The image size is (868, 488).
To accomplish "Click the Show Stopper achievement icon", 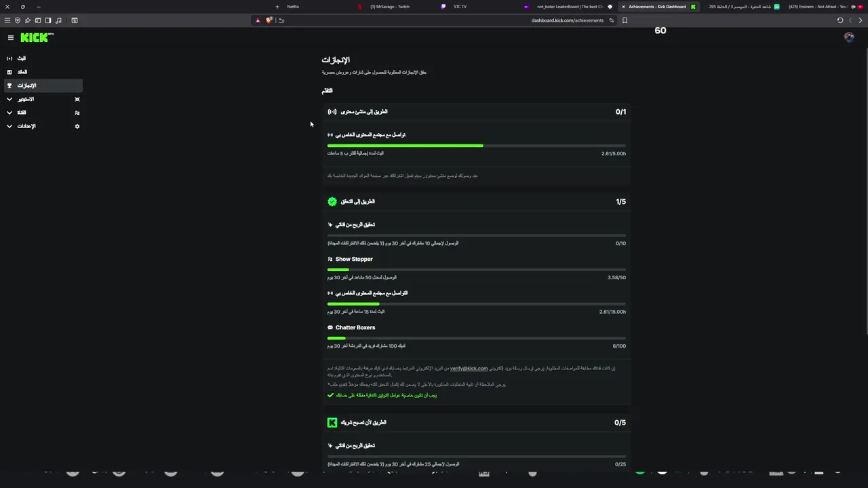I will 330,259.
